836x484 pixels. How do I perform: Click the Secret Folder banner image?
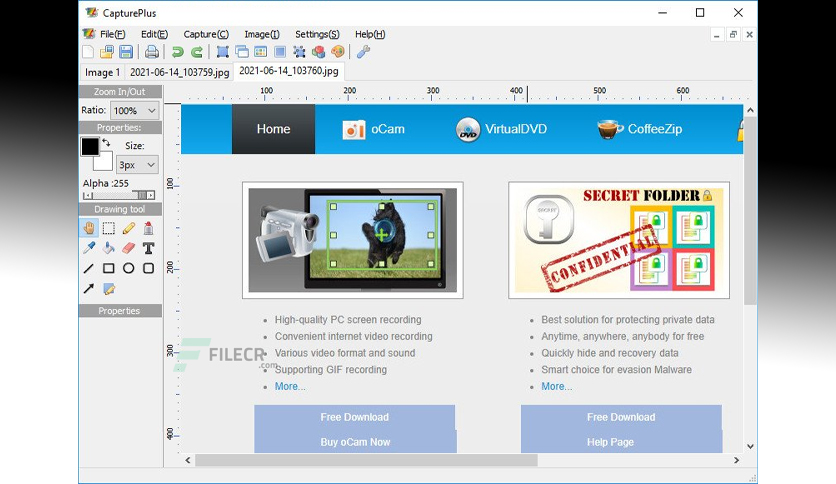[x=619, y=240]
